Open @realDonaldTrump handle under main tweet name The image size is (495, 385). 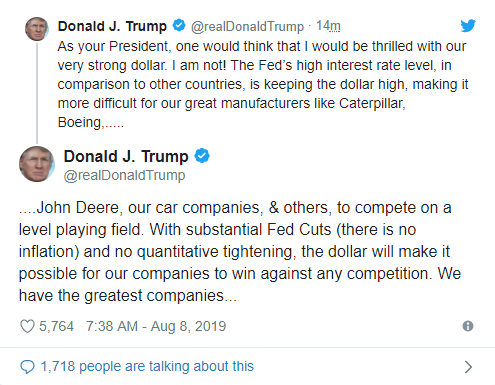(x=124, y=175)
